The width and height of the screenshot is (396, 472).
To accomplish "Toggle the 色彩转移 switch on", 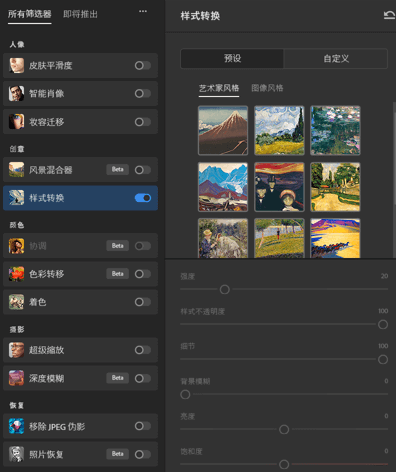I will coord(143,274).
